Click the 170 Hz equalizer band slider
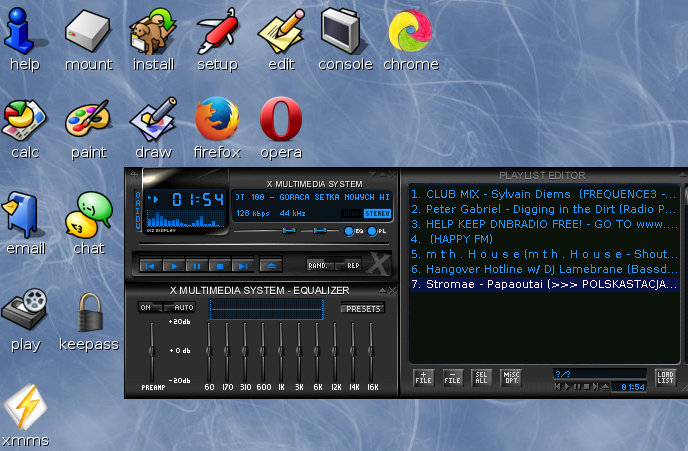 [x=227, y=352]
